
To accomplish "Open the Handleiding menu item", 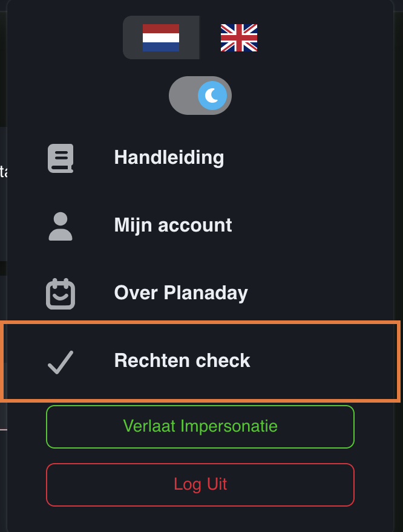I will (169, 158).
